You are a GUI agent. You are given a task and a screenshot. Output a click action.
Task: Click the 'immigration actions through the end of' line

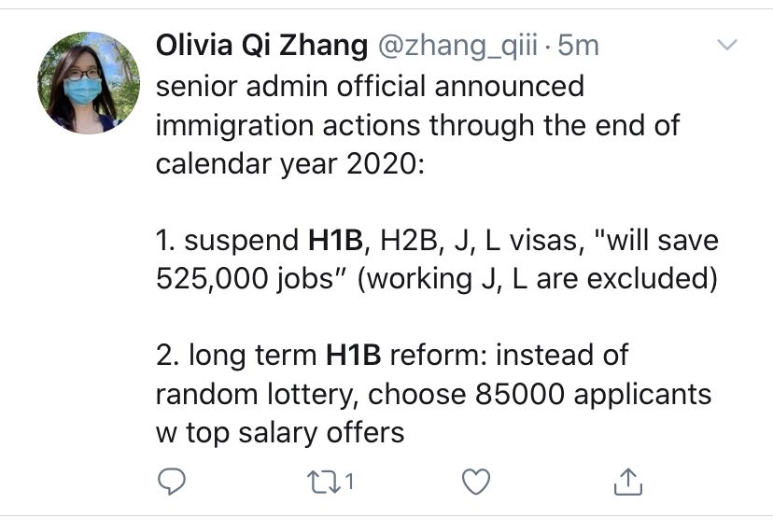coord(418,126)
